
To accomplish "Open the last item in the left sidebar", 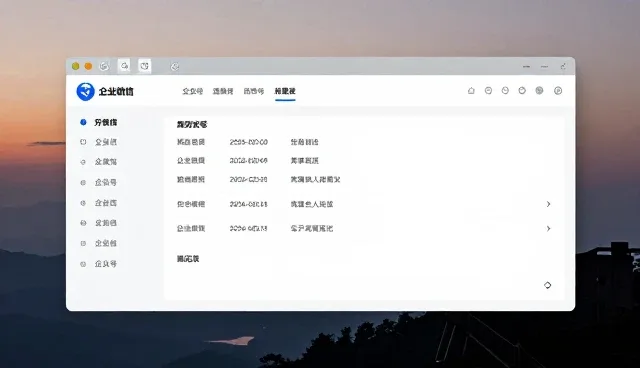I will point(99,264).
